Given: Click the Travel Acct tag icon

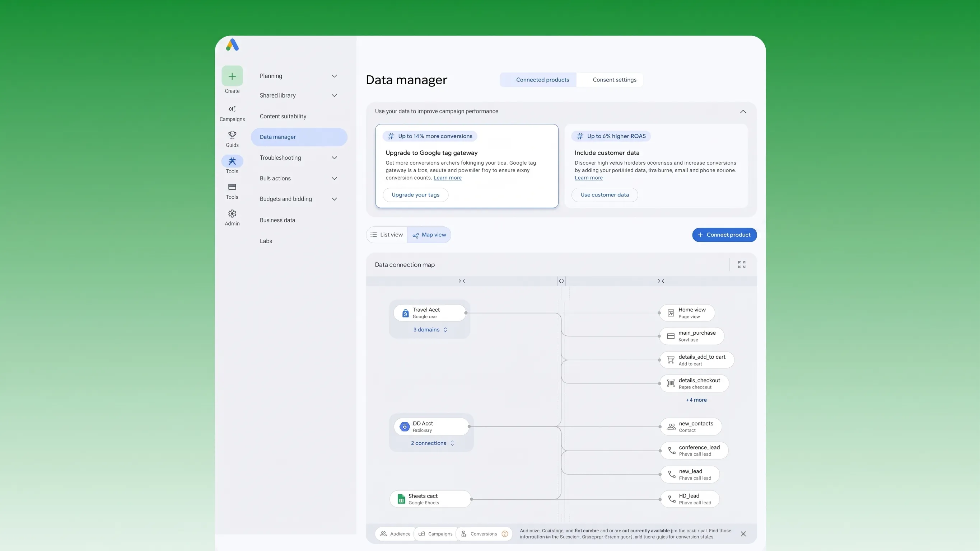Looking at the screenshot, I should [x=405, y=313].
